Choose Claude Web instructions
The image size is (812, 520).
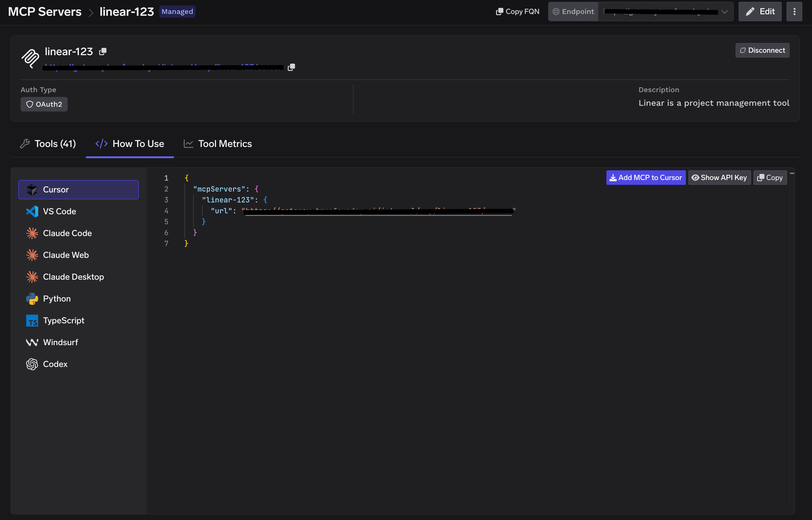(78, 255)
